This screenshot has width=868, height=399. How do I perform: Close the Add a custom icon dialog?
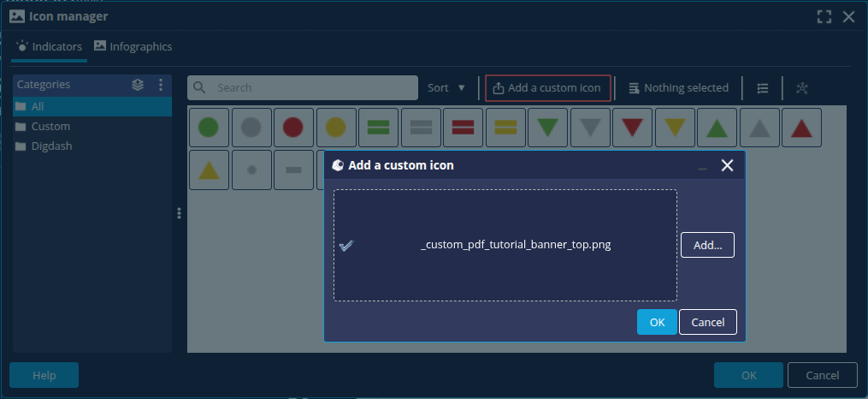coord(727,165)
